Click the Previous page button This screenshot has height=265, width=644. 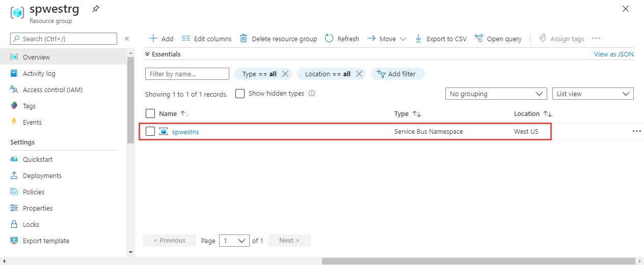point(170,241)
